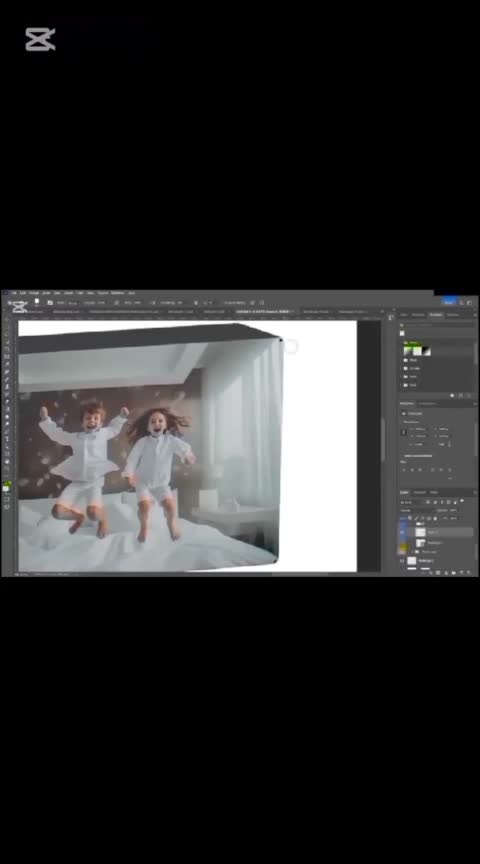Open layer Opacity dropdown
Viewport: 480px width, 864px height.
click(456, 511)
